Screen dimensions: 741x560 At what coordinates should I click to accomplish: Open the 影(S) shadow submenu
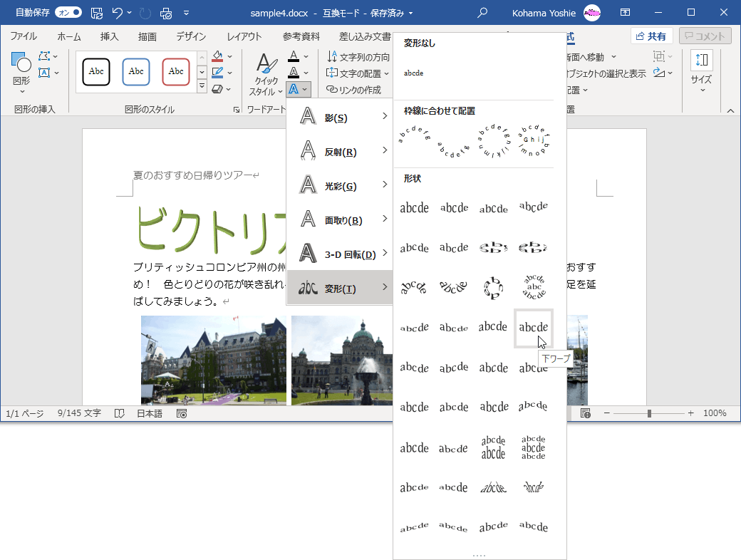340,116
